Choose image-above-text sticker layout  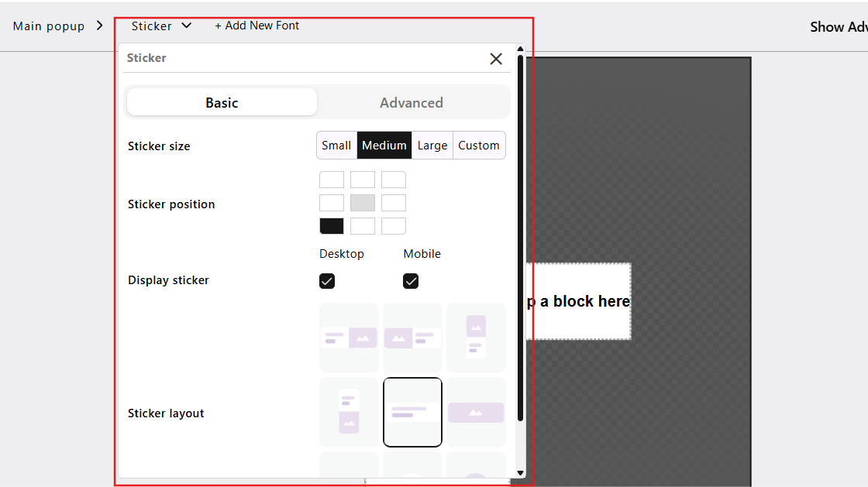(x=476, y=338)
